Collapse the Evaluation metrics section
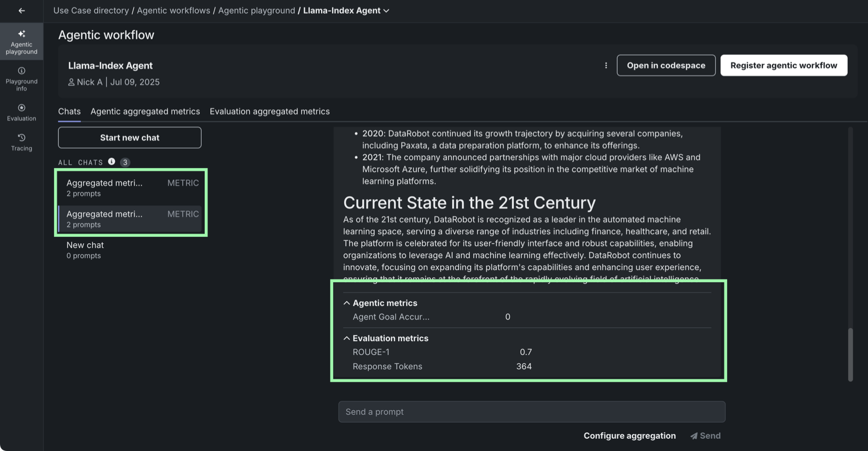 click(347, 339)
